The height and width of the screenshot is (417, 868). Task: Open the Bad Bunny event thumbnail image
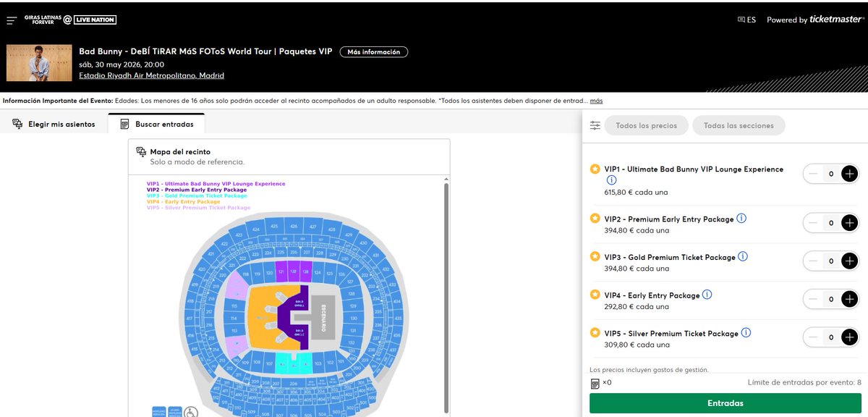39,63
